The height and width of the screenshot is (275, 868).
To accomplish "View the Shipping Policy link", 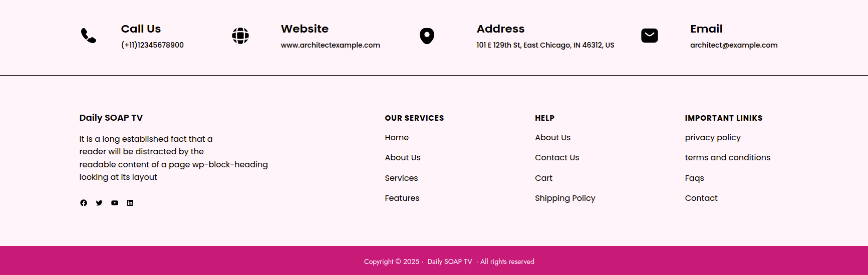I will 565,198.
